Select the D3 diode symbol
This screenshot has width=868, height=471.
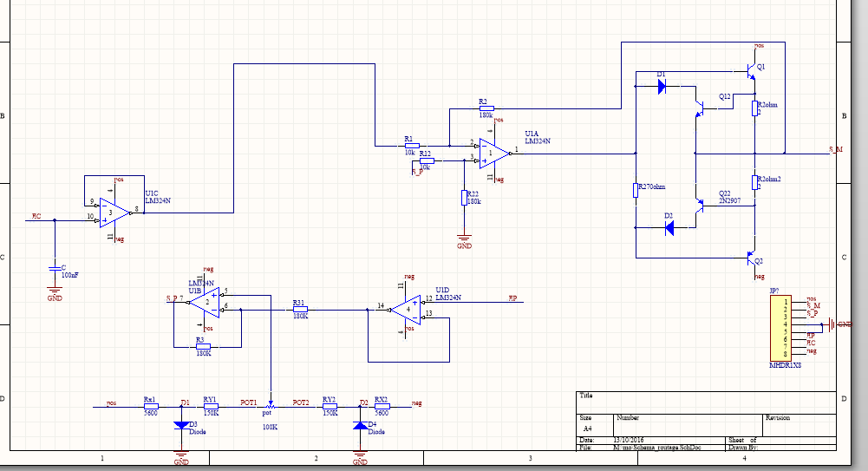point(181,425)
